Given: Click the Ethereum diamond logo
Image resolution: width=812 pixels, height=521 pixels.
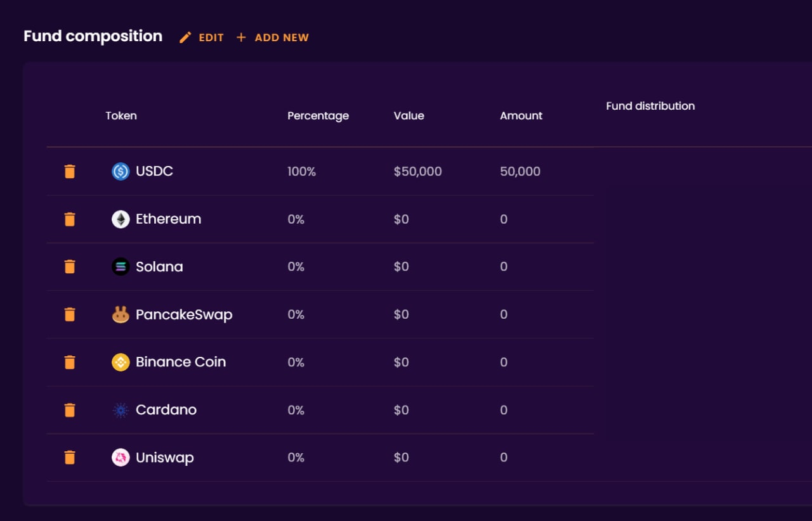Looking at the screenshot, I should [x=121, y=219].
